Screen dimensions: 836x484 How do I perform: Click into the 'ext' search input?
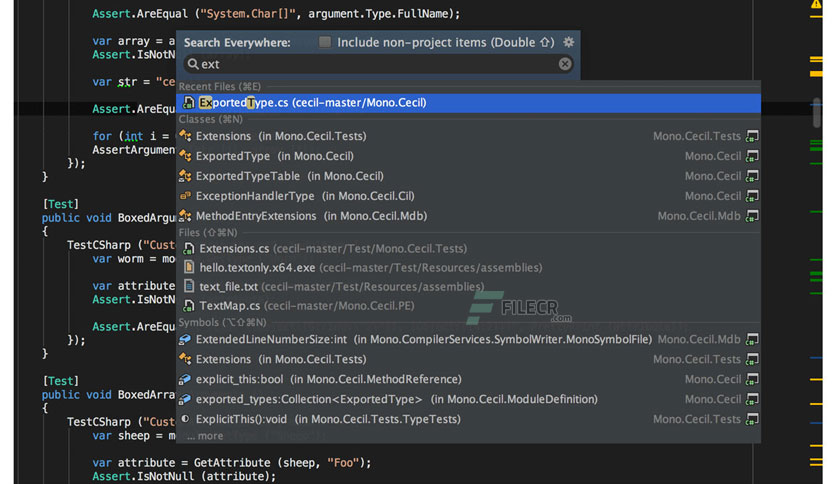[x=379, y=64]
